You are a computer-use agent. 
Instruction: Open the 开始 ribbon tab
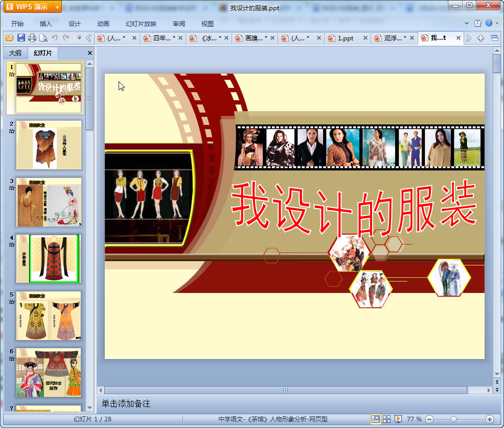17,24
